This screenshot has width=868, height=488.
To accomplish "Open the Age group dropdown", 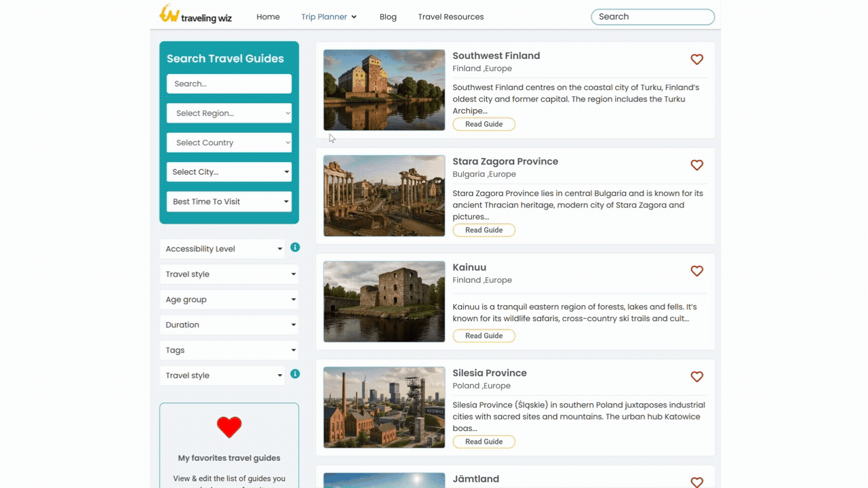I will tap(229, 299).
